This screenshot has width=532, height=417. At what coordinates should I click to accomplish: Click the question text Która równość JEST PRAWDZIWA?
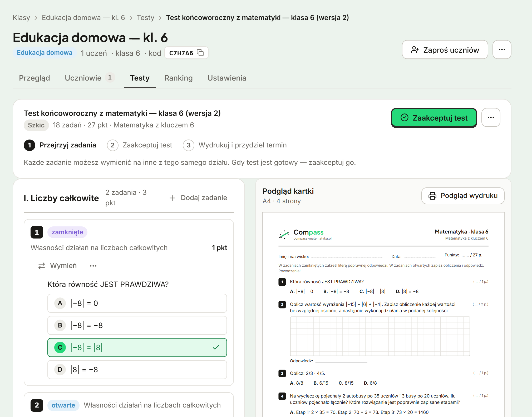point(108,285)
